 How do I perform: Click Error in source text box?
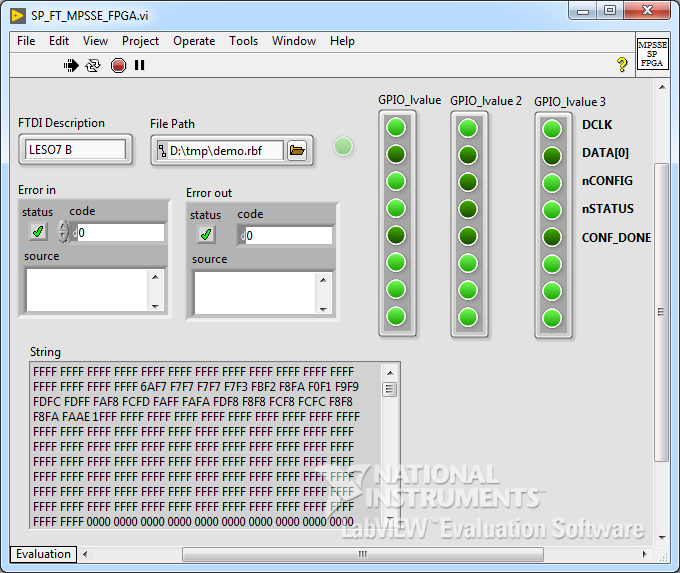(87, 289)
